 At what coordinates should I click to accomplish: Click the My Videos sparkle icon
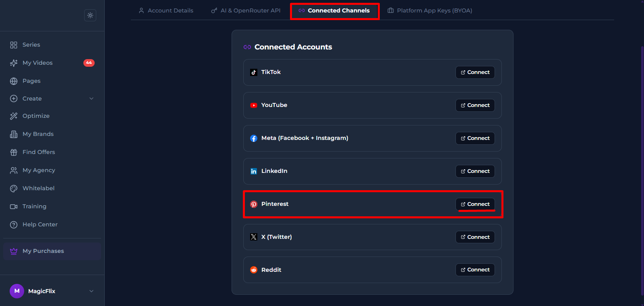(14, 63)
